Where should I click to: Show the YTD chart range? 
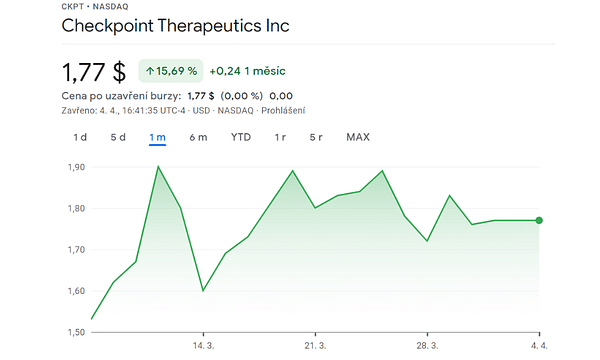tap(241, 137)
